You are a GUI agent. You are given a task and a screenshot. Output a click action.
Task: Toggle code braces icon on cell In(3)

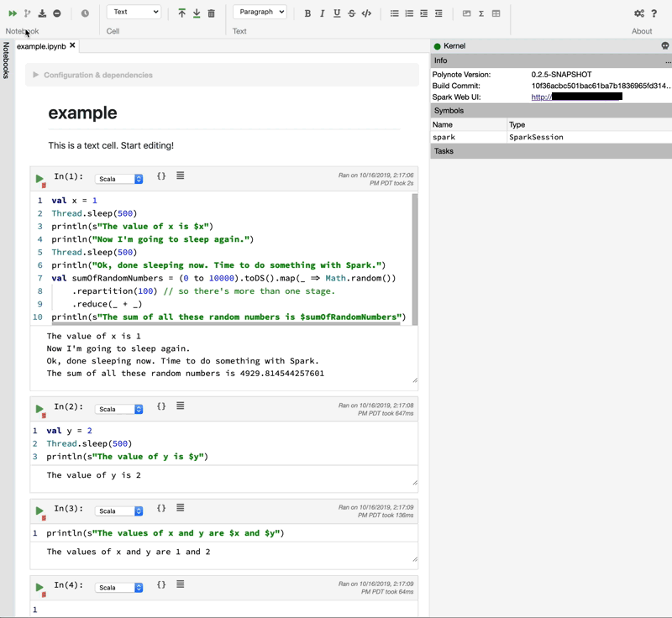click(x=161, y=508)
